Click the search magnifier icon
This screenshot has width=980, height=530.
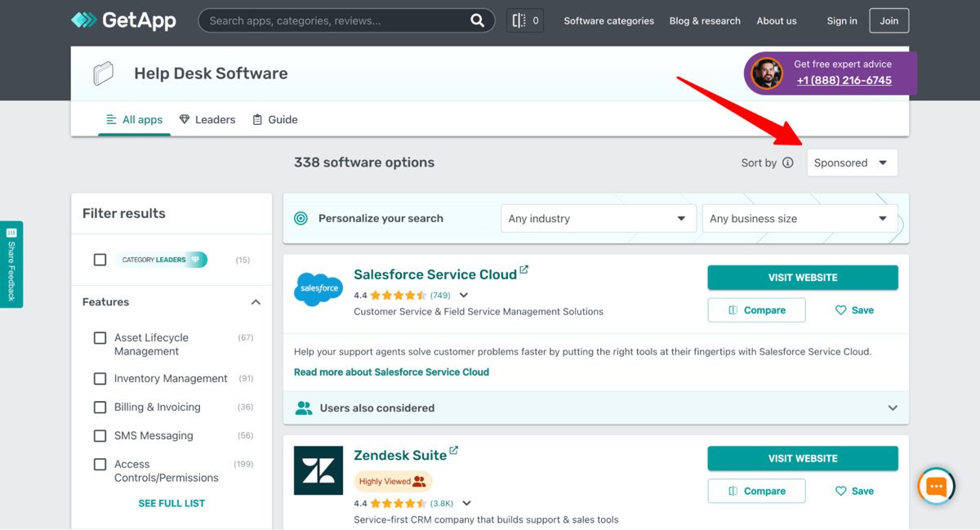(478, 20)
